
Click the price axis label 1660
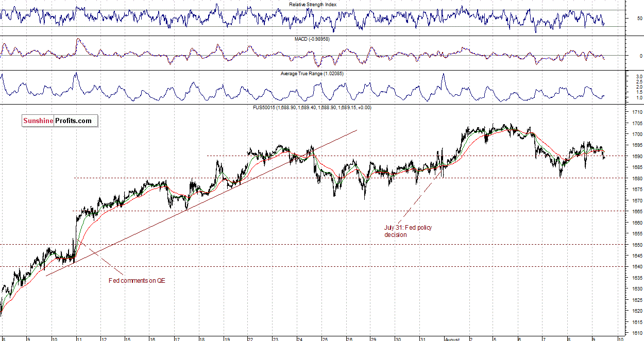pos(637,223)
